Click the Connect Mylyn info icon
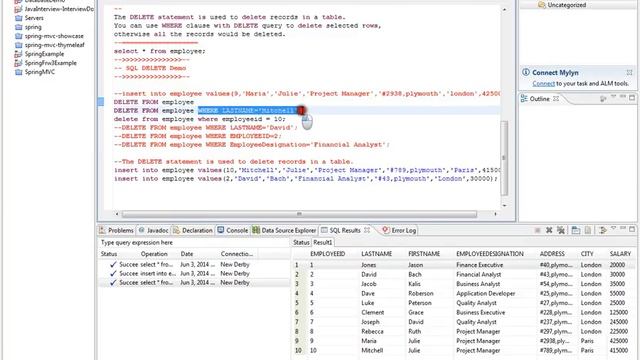The image size is (640, 360). [526, 72]
